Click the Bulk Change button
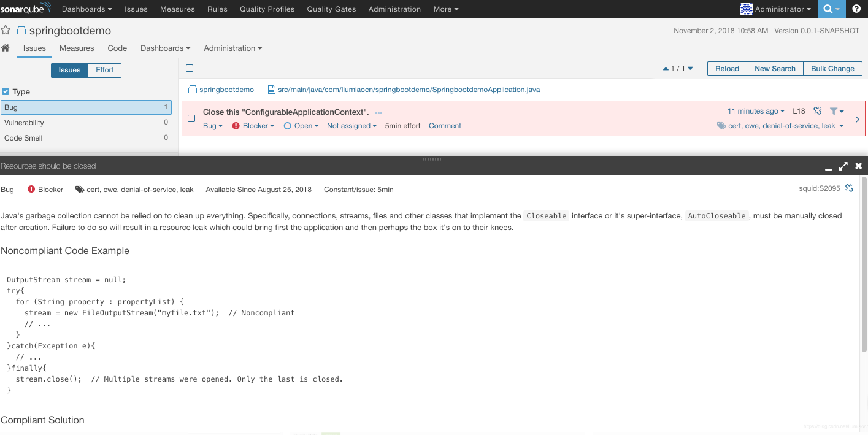 coord(832,69)
